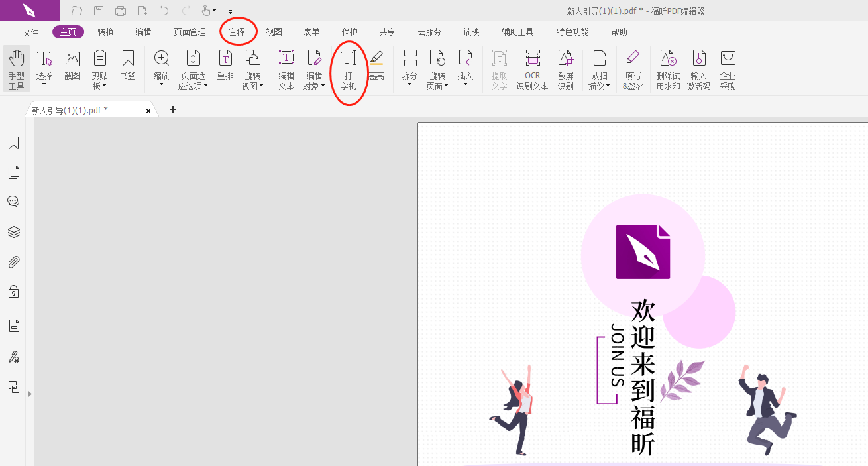The width and height of the screenshot is (868, 466).
Task: Open the bookmarks panel in the left sidebar
Action: coord(13,143)
